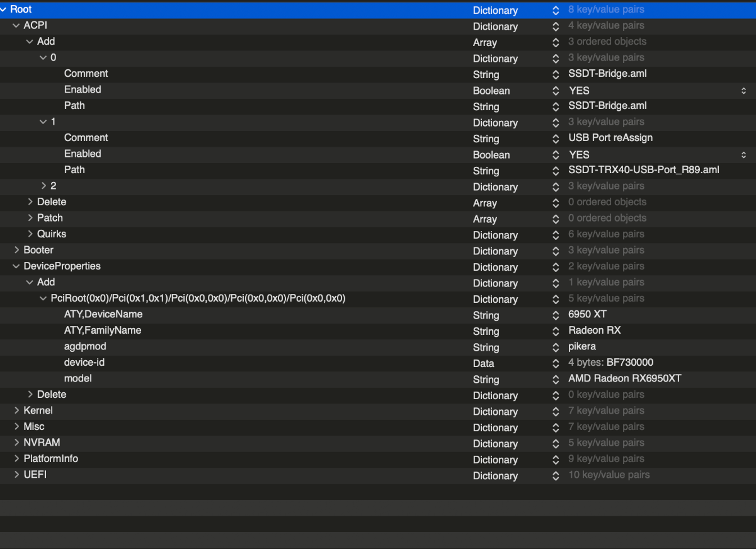Expand the Kernel dictionary
The image size is (756, 549).
(17, 411)
